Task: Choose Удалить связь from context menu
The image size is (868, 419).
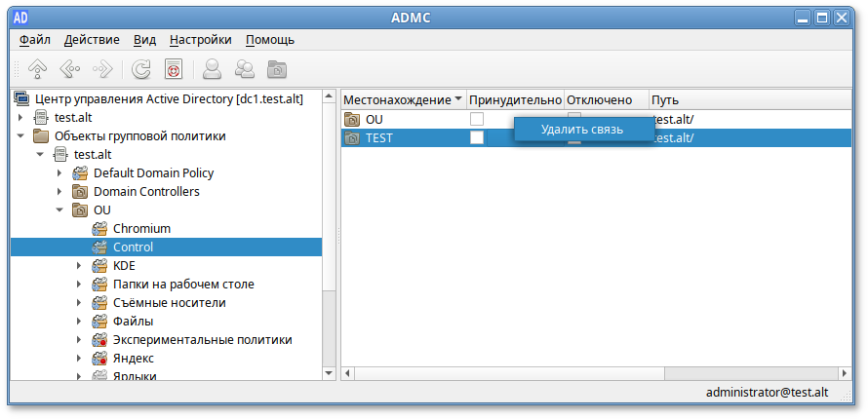Action: coord(582,130)
